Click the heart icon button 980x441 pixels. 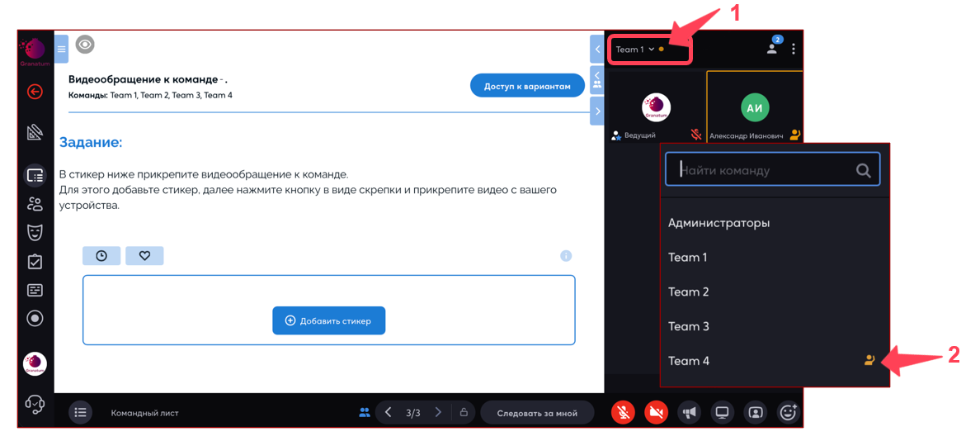pos(144,256)
